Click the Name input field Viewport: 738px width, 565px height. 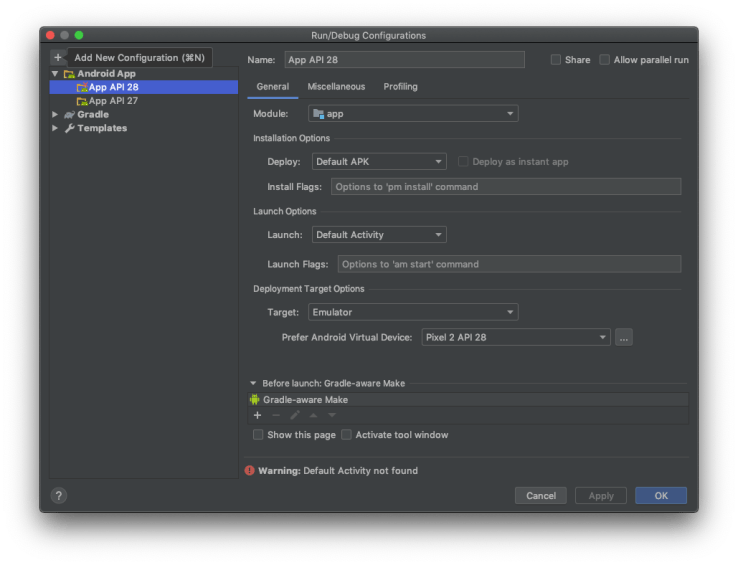[x=404, y=60]
